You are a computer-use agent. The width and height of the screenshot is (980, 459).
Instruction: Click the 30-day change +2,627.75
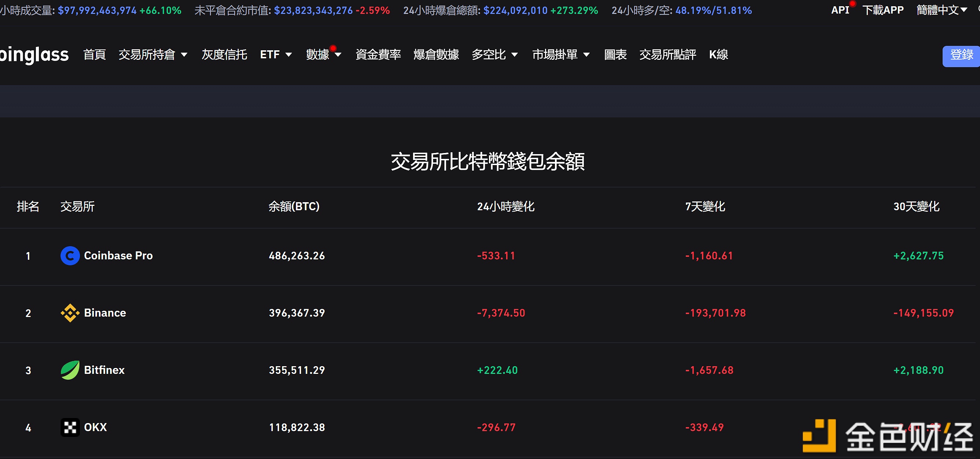[x=918, y=256]
